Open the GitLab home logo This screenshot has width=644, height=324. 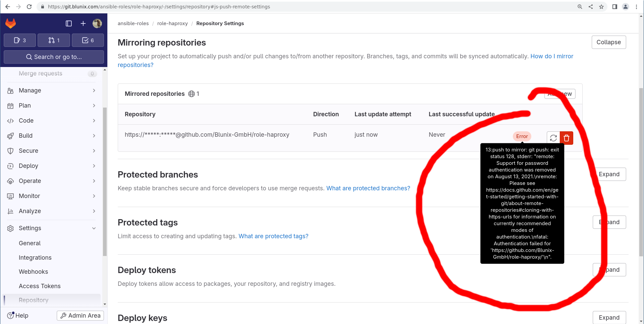pyautogui.click(x=10, y=23)
